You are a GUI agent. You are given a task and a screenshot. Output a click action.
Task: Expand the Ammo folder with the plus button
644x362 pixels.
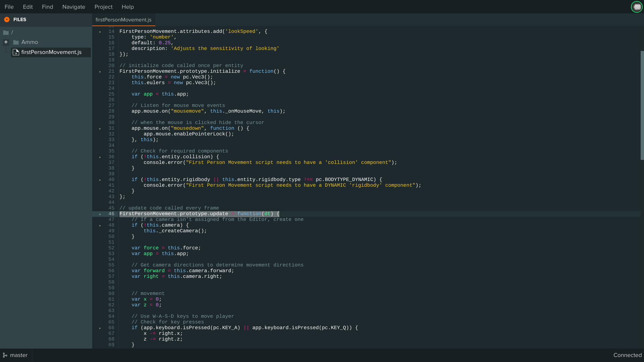click(6, 42)
